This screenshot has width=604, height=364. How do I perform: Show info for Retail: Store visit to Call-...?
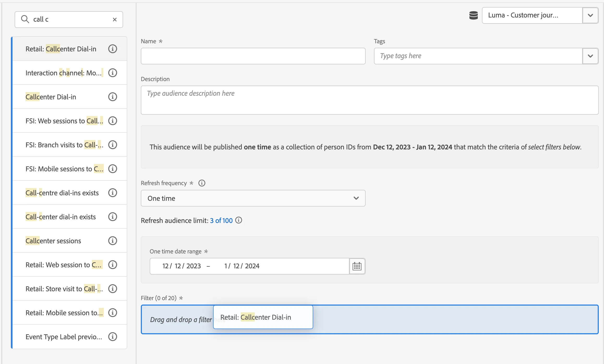(112, 289)
